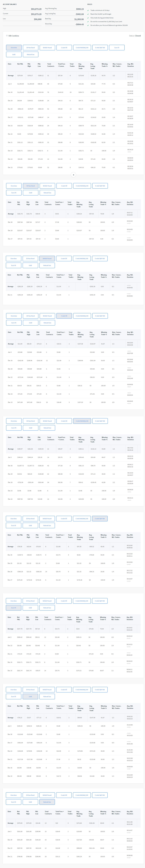Screen dimensions: 145x868
Task: Open E-mini NASDAQ 100 tab in Overview section
Action: click(82, 48)
